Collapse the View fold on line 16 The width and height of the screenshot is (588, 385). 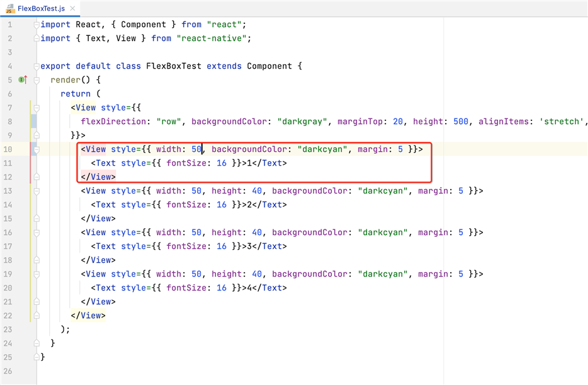click(37, 233)
